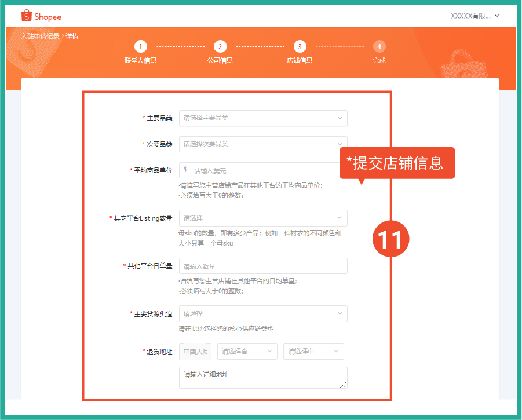Click the 入驻申请记录 breadcrumb link

[41, 36]
